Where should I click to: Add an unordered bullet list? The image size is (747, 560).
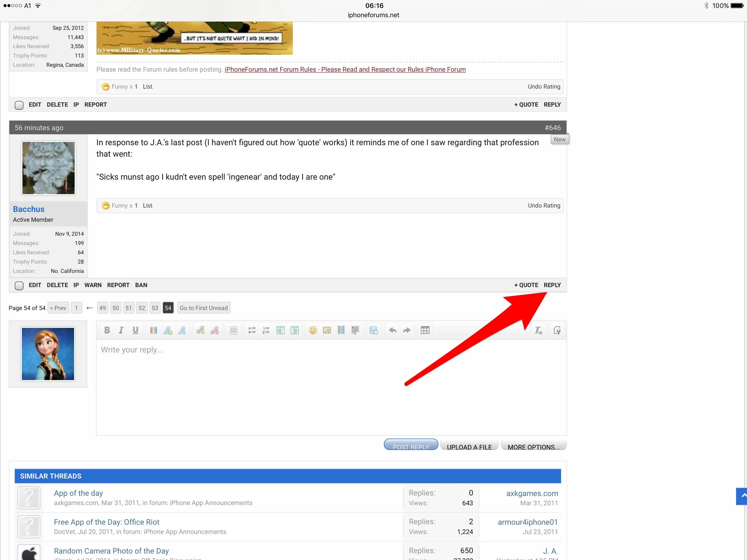[252, 330]
